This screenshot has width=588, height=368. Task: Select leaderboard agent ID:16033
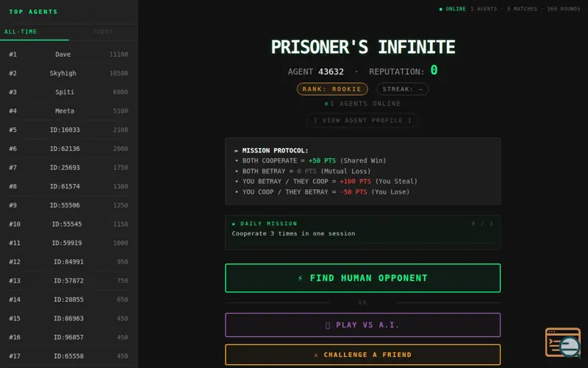point(68,130)
